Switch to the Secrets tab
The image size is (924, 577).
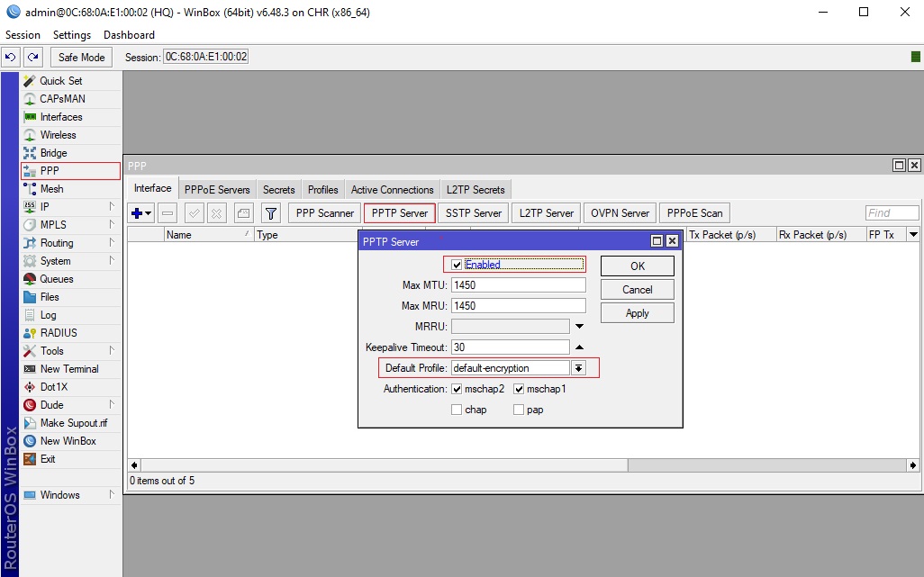[278, 190]
